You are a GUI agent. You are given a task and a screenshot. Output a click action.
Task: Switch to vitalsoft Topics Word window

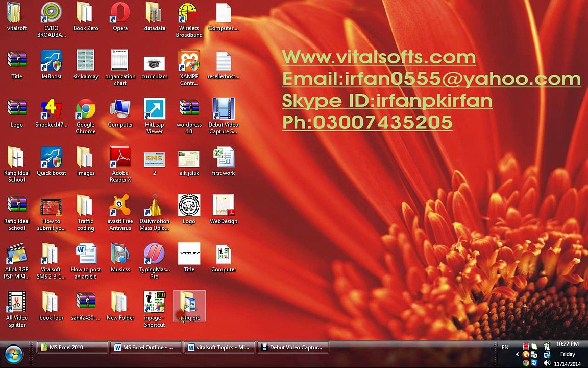point(219,348)
